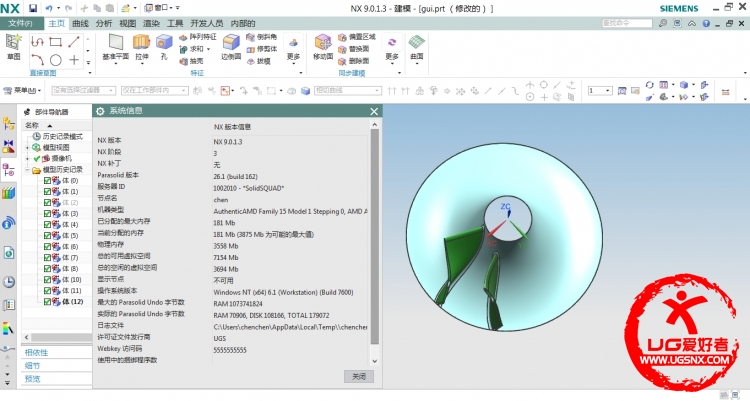Open the constraint navigator sidebar icon
The width and height of the screenshot is (750, 401).
(9, 146)
